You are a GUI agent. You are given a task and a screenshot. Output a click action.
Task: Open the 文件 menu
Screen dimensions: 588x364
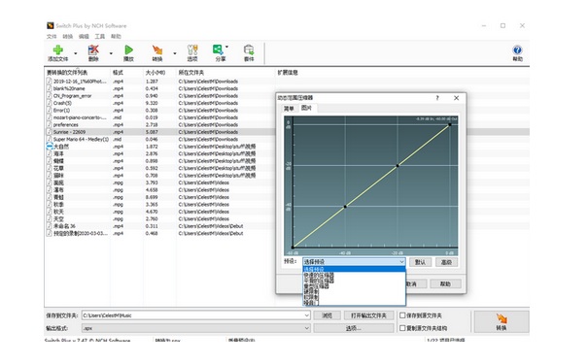(52, 36)
